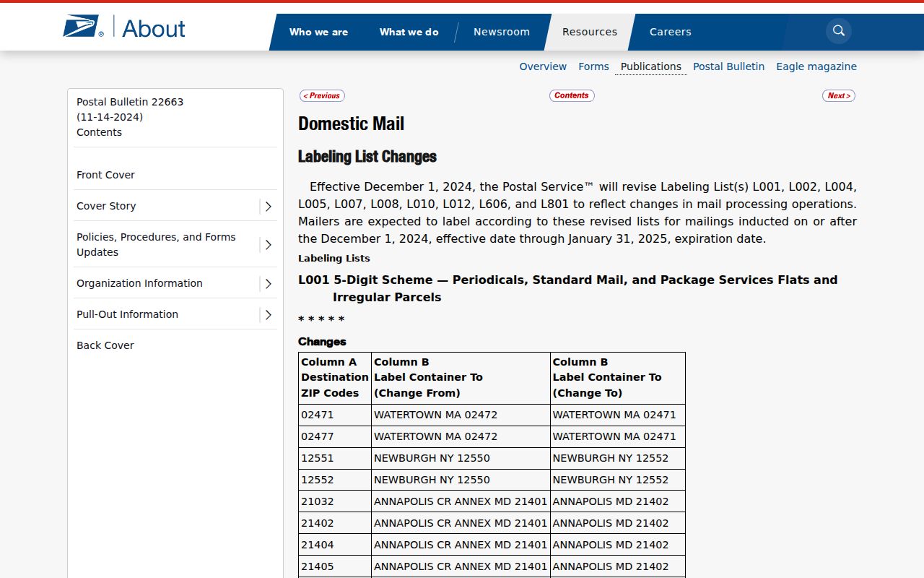Open the Overview sub-navigation link
Image resolution: width=924 pixels, height=578 pixels.
pyautogui.click(x=543, y=66)
